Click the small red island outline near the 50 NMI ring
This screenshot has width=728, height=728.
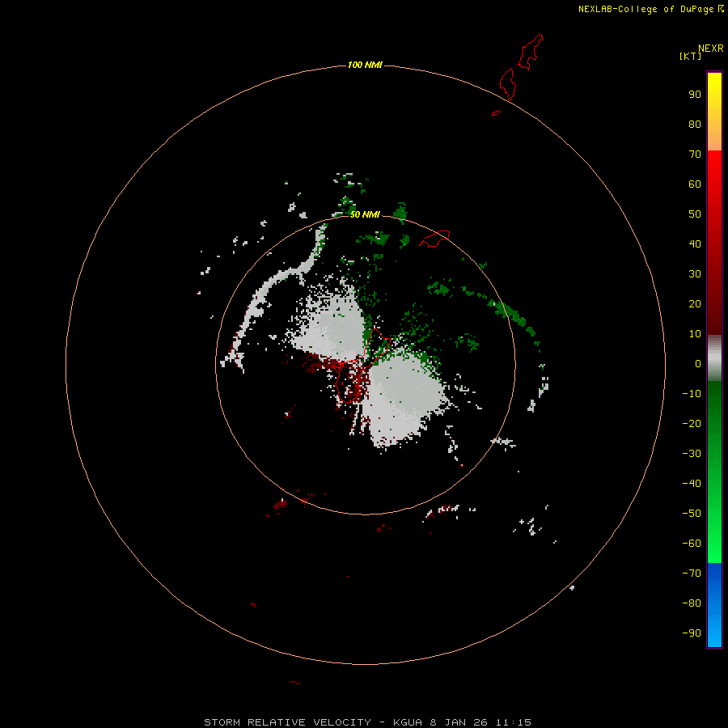click(x=434, y=239)
